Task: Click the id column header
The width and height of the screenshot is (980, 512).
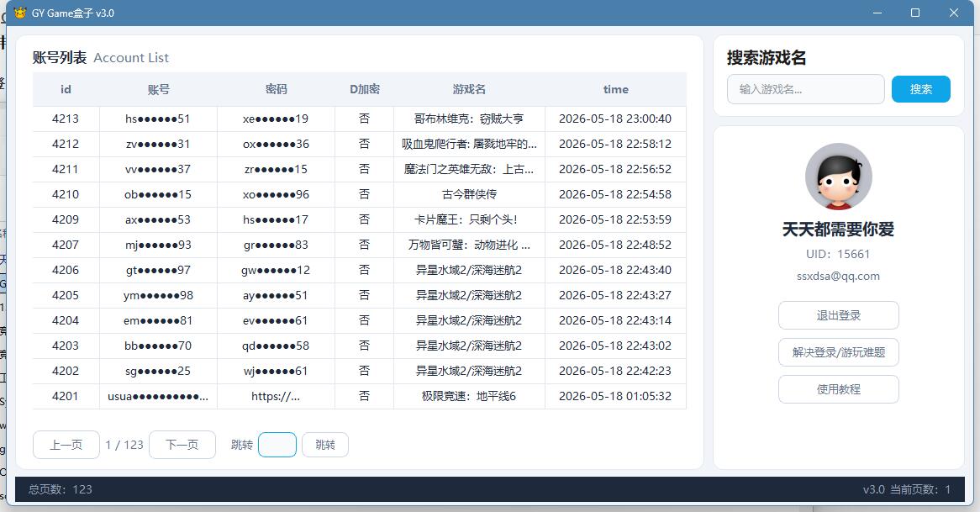Action: (x=66, y=89)
